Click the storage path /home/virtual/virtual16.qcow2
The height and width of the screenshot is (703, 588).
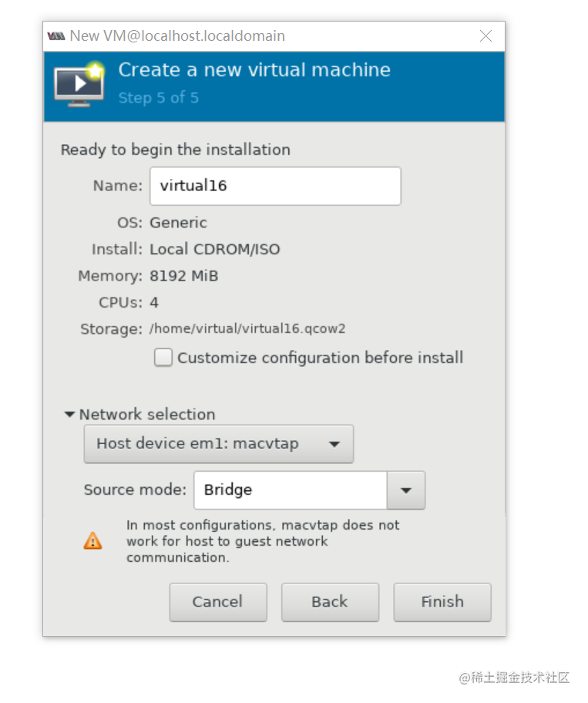[247, 328]
